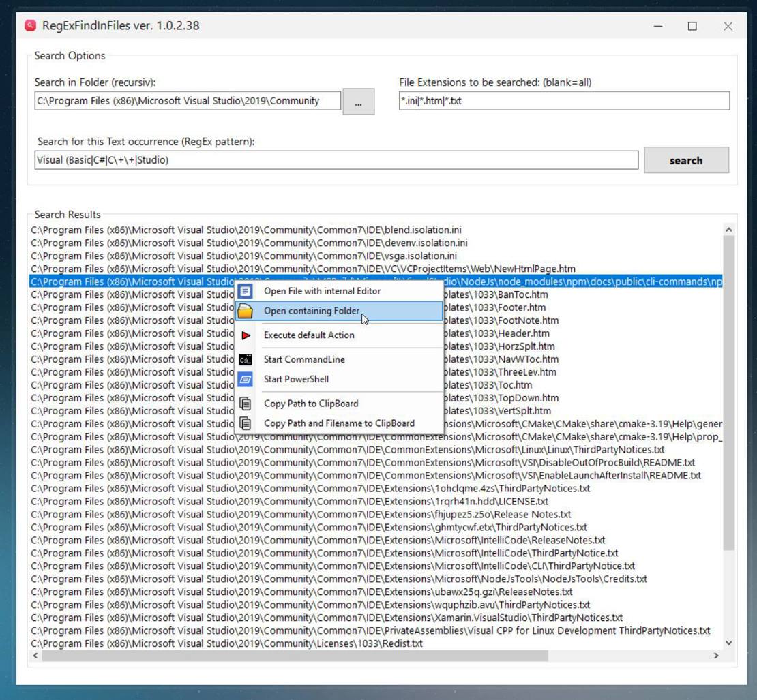Click the blue PowerShell icon

[246, 379]
